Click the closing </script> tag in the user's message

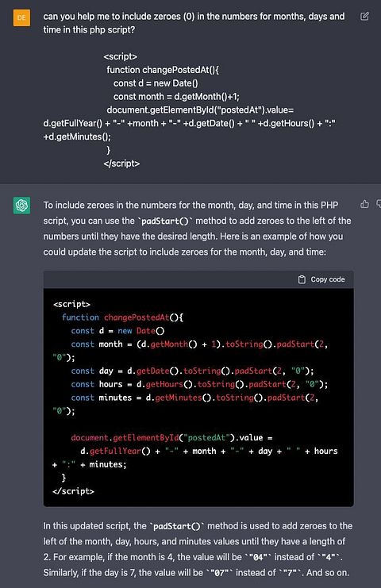coord(121,163)
